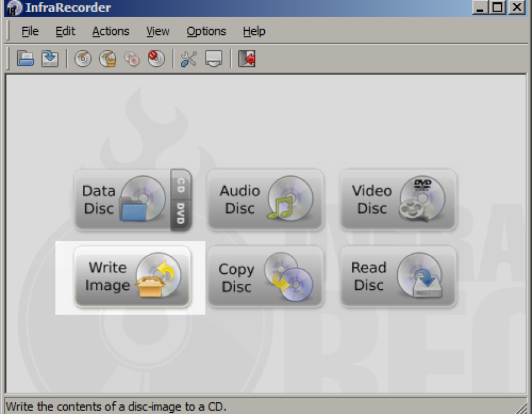The width and height of the screenshot is (532, 414).
Task: Click the scissors configuration toolbar icon
Action: (x=189, y=59)
